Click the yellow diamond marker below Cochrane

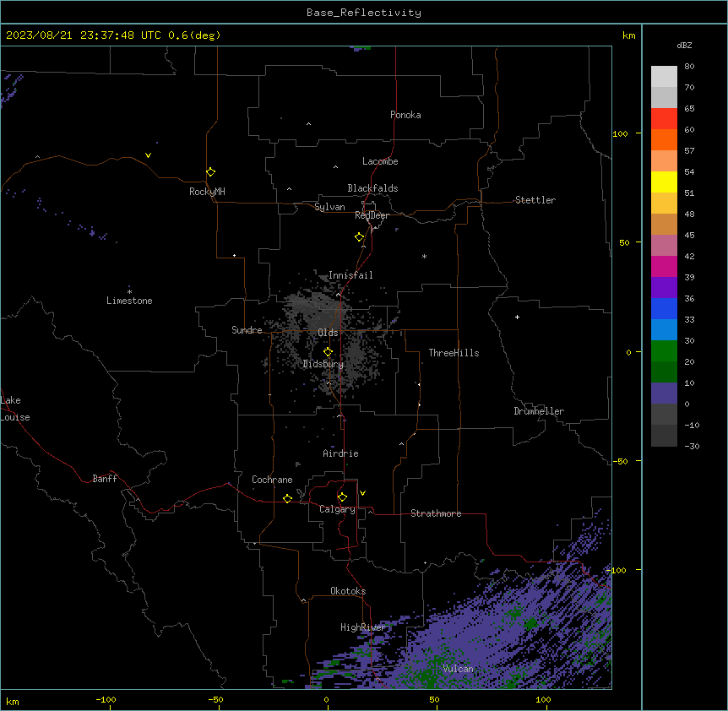tap(287, 498)
